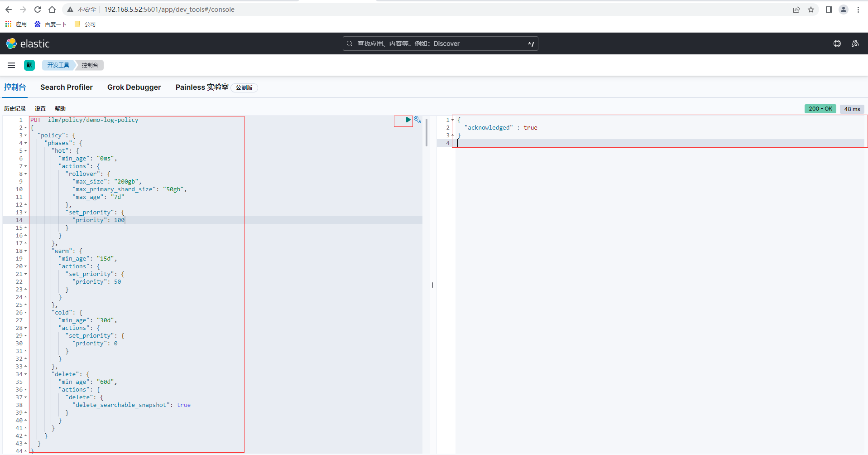Click the "priority": 50 line

[96, 282]
